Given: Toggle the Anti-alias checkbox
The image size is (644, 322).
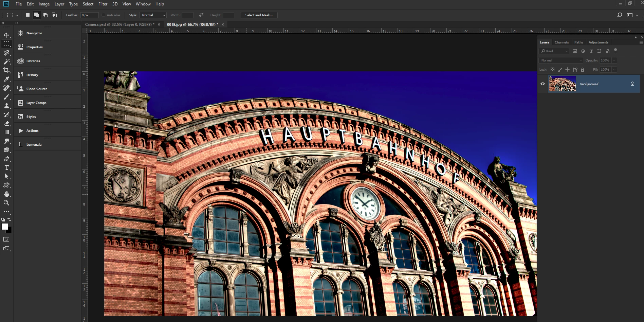Looking at the screenshot, I should coord(104,15).
